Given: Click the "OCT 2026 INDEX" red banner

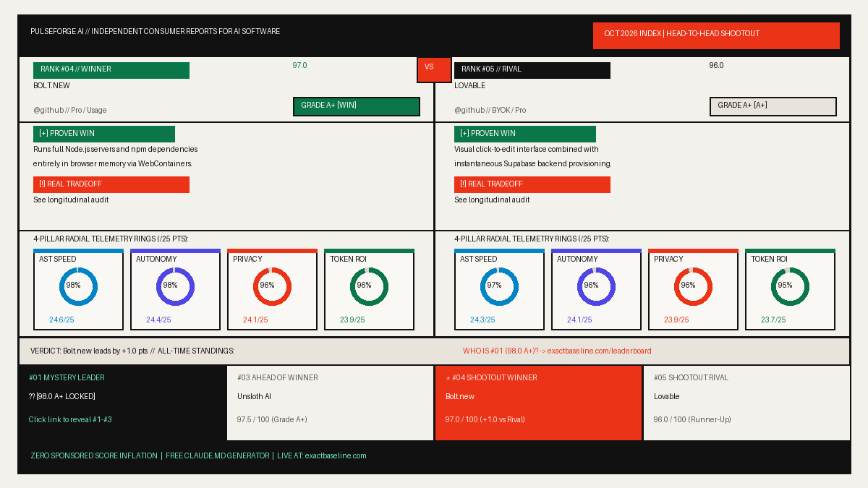Looking at the screenshot, I should pos(716,35).
